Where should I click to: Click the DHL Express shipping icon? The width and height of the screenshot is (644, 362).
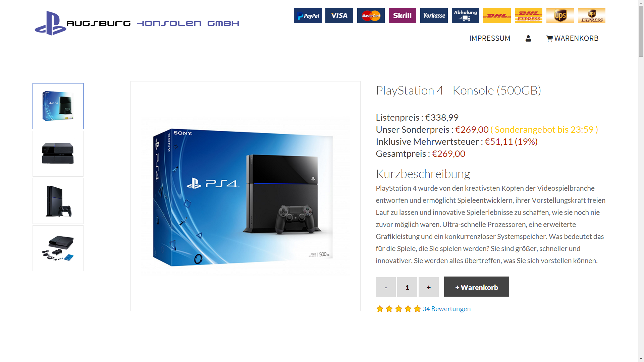pyautogui.click(x=528, y=15)
